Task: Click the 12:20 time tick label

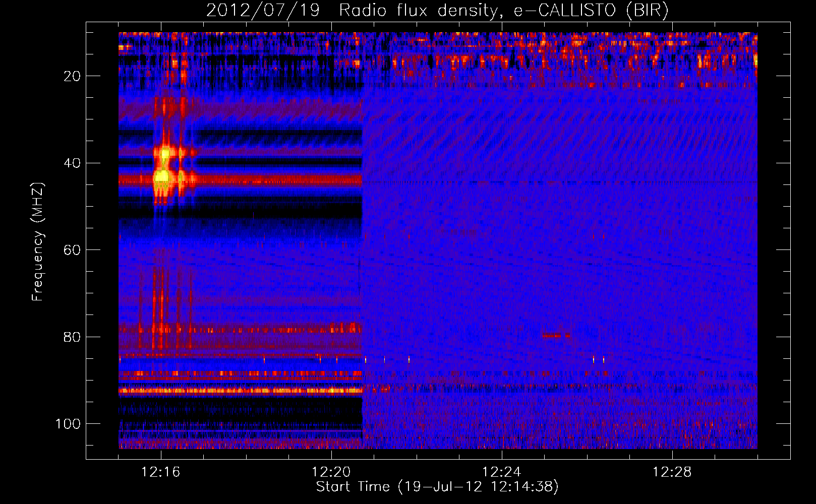Action: point(331,472)
